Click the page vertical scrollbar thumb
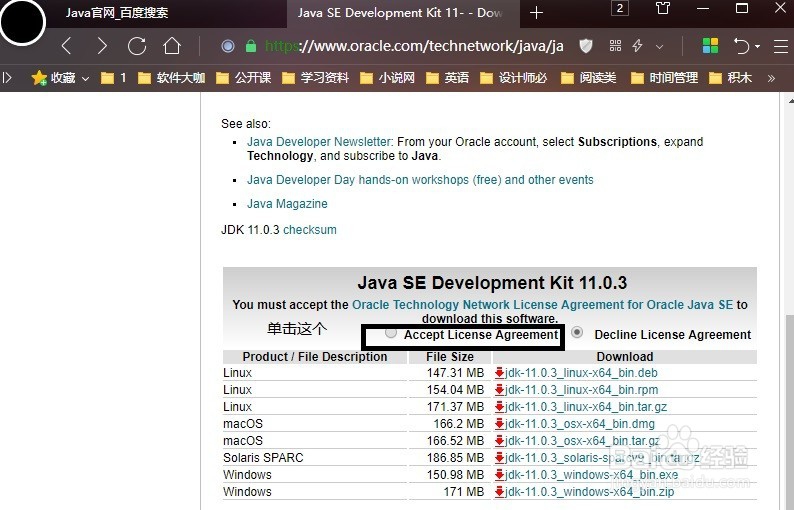 (x=790, y=411)
